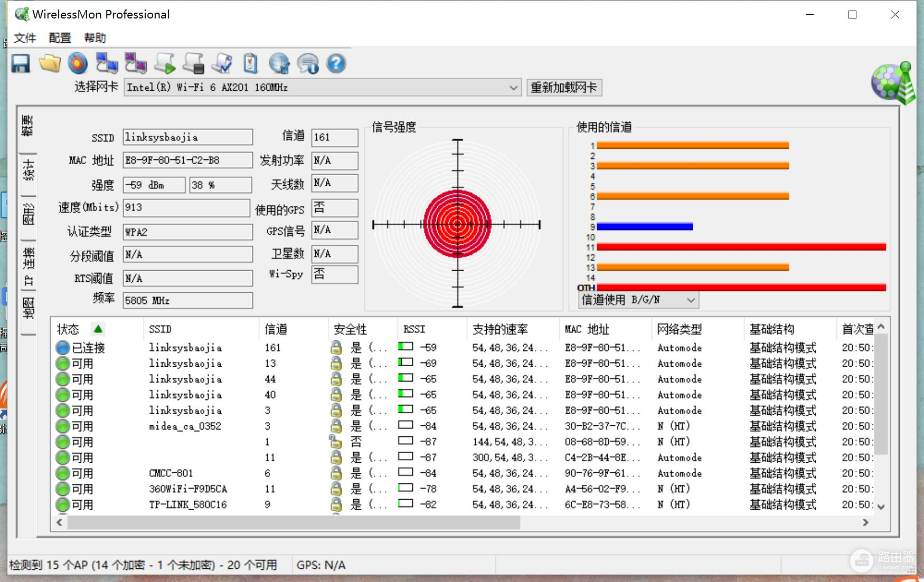Click the globe with checkmark toolbar icon
Image resolution: width=924 pixels, height=582 pixels.
click(279, 64)
